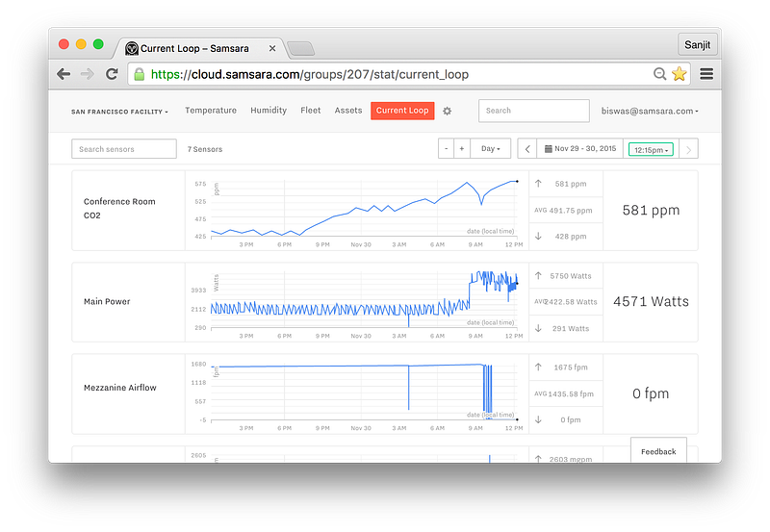Click the 1675 fpm max value
This screenshot has width=770, height=532.
[571, 367]
